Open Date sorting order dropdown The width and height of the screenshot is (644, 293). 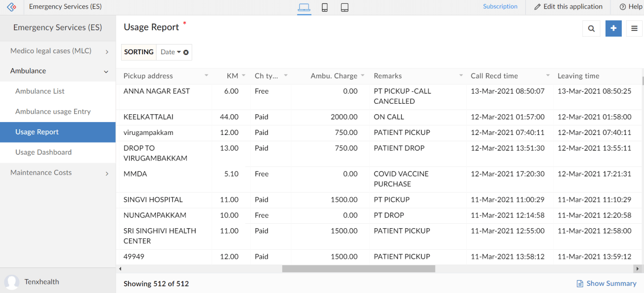point(178,52)
